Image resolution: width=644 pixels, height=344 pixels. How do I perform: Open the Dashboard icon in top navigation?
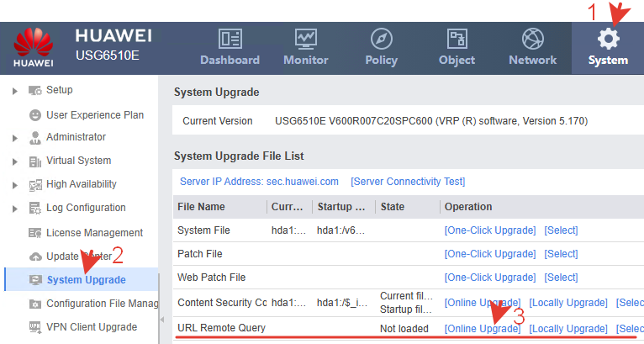(x=230, y=39)
